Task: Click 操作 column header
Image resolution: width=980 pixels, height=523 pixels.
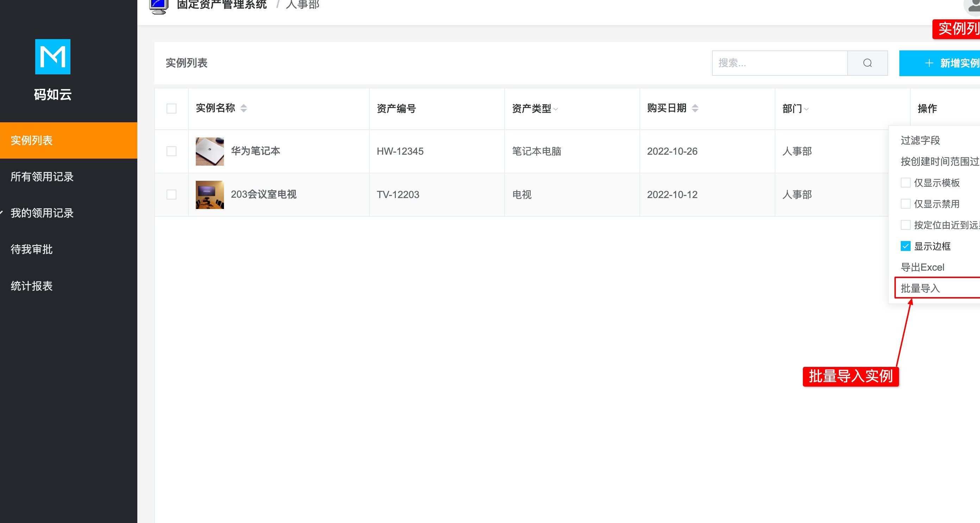Action: (x=927, y=109)
